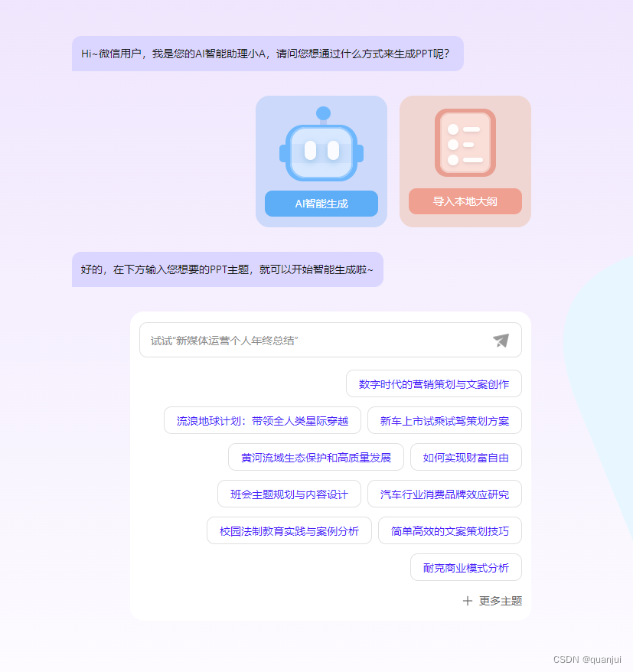Send the topic with paper plane icon
This screenshot has width=633, height=672.
pyautogui.click(x=501, y=341)
